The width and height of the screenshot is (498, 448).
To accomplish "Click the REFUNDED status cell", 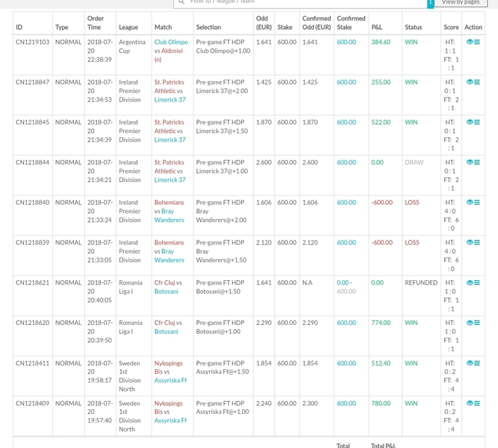I will [421, 282].
